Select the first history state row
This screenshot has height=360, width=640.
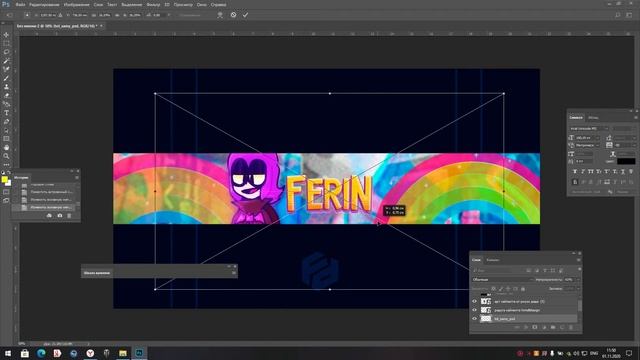(x=44, y=184)
